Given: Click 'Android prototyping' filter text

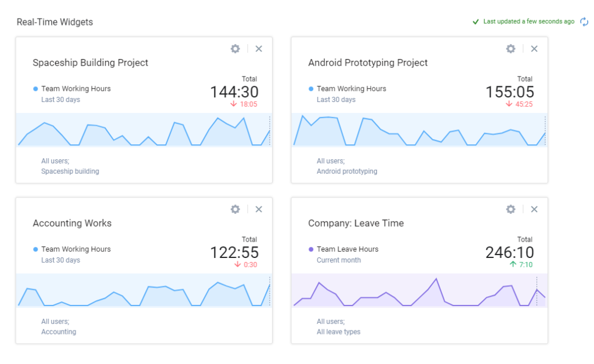Looking at the screenshot, I should coord(347,172).
